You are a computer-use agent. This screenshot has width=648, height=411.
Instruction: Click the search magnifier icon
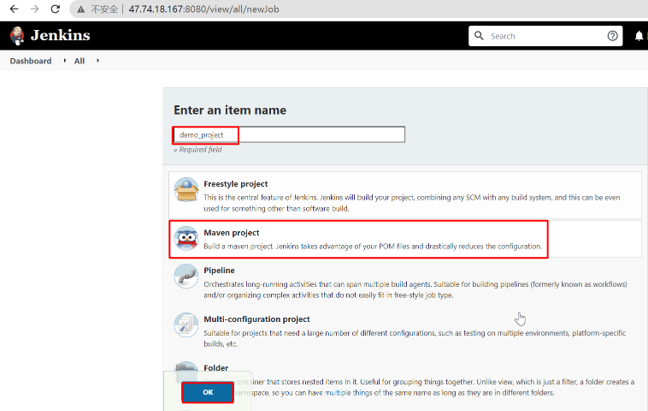click(479, 36)
